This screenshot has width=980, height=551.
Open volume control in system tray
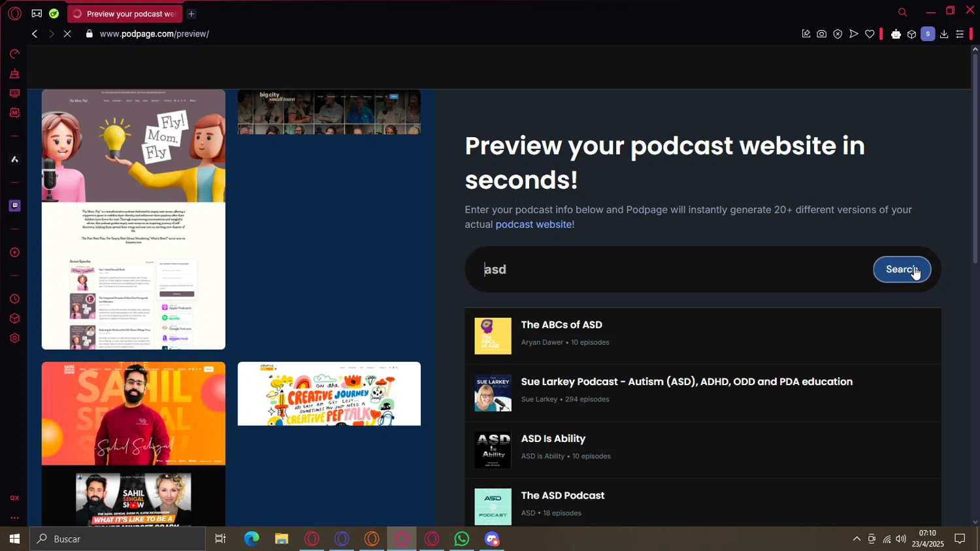pos(901,539)
